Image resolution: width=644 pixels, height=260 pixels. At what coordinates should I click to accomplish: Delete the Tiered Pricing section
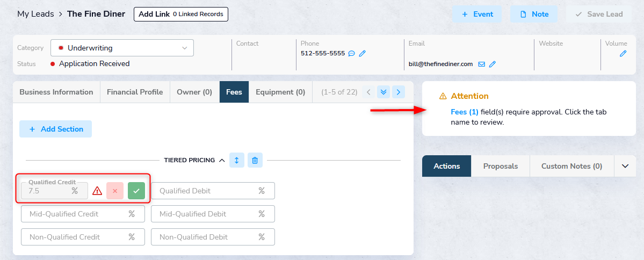pyautogui.click(x=255, y=160)
